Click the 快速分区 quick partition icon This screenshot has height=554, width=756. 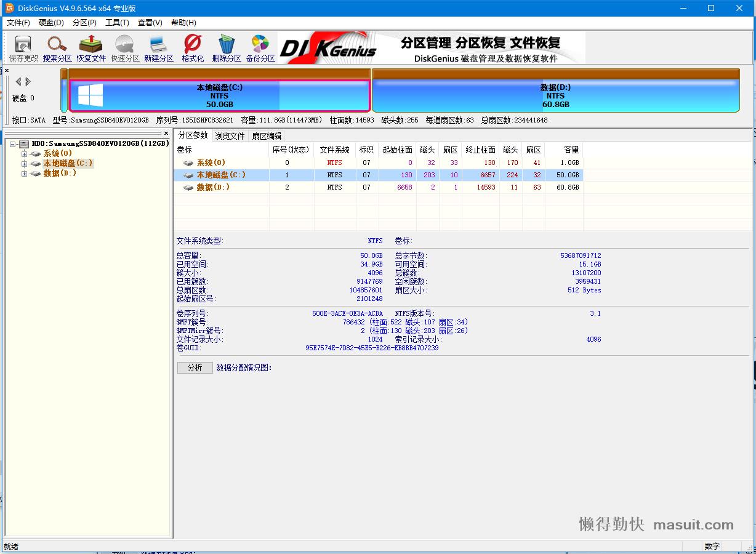coord(125,49)
